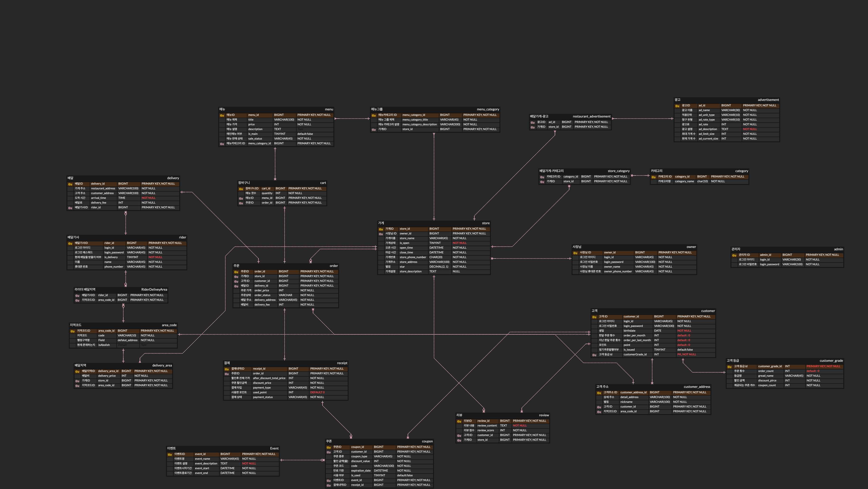This screenshot has height=489, width=868.
Task: Click the yellow key icon for store_id in store table
Action: pyautogui.click(x=381, y=229)
